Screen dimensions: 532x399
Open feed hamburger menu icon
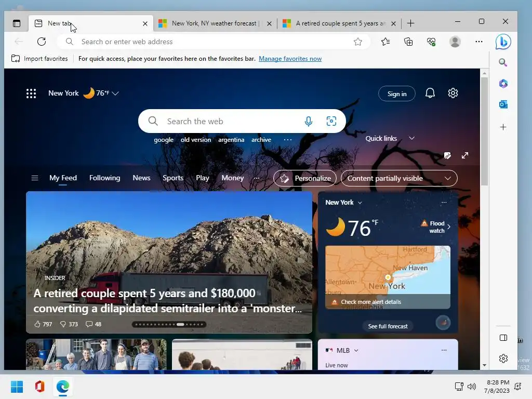[35, 178]
